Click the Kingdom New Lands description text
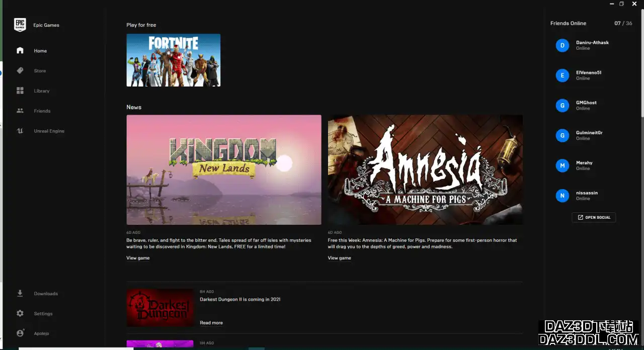This screenshot has height=350, width=644. tap(219, 243)
